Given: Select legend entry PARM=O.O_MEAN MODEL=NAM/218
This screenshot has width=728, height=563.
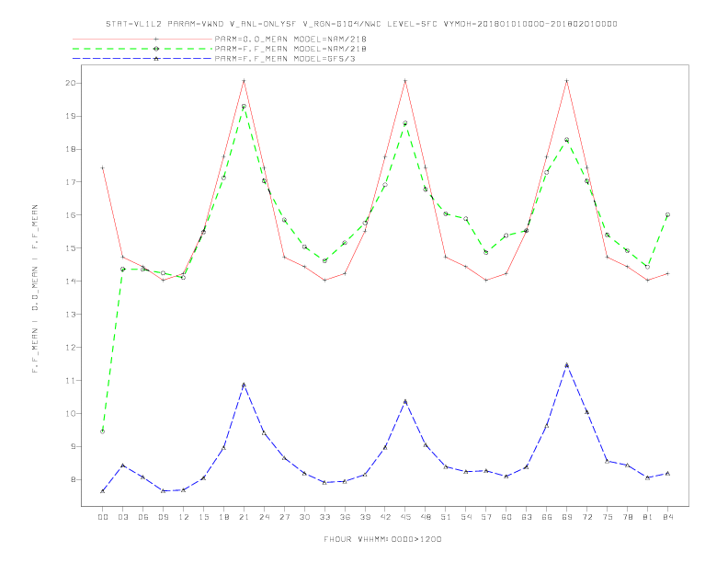Looking at the screenshot, I should point(290,39).
